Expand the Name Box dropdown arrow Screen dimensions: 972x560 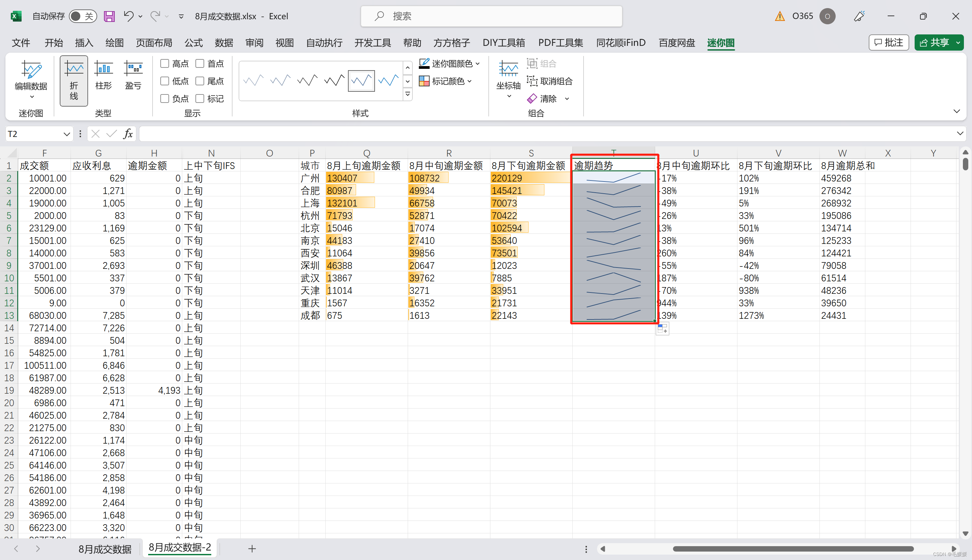click(x=66, y=134)
